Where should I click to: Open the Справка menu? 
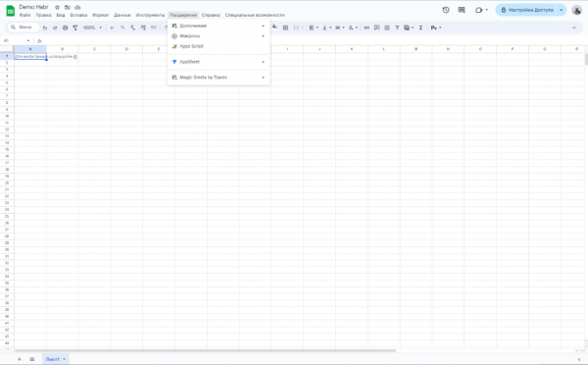(x=211, y=15)
